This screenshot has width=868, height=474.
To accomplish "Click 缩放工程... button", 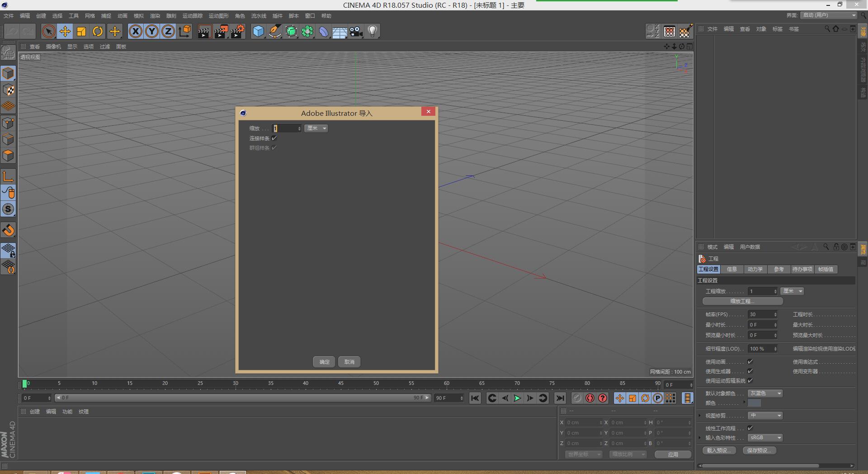I will [742, 301].
